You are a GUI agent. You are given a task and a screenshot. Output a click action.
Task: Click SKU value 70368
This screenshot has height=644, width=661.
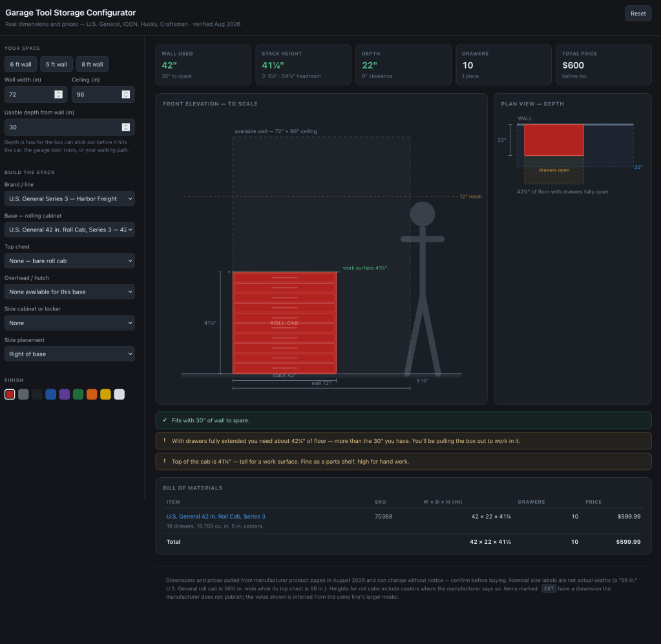(384, 516)
